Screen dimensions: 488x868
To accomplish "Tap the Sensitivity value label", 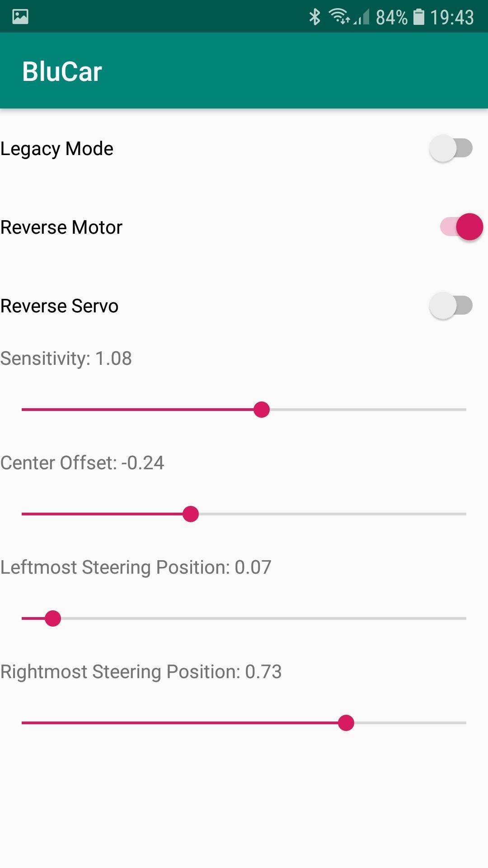I will pos(66,359).
